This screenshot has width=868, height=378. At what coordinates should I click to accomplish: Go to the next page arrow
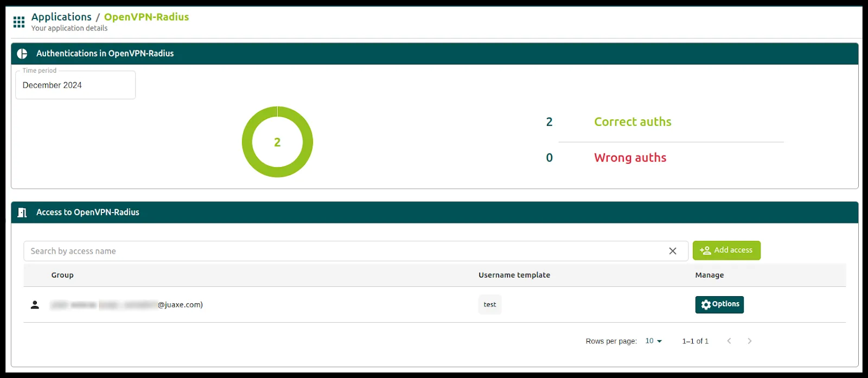pyautogui.click(x=750, y=341)
